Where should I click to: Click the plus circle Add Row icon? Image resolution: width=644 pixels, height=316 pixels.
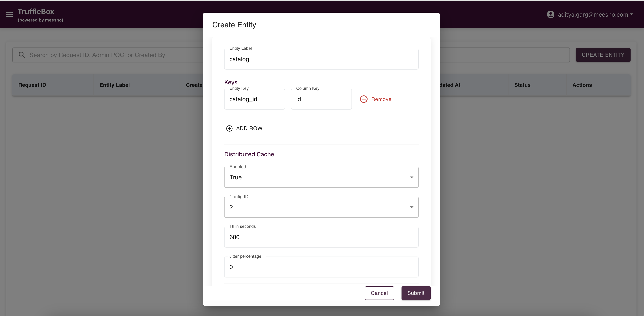pos(229,128)
